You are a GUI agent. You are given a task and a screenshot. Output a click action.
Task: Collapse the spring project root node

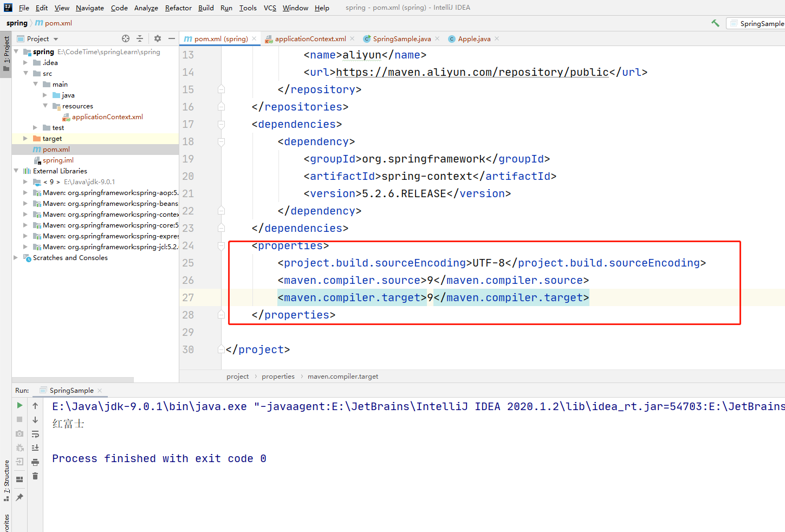click(x=16, y=52)
